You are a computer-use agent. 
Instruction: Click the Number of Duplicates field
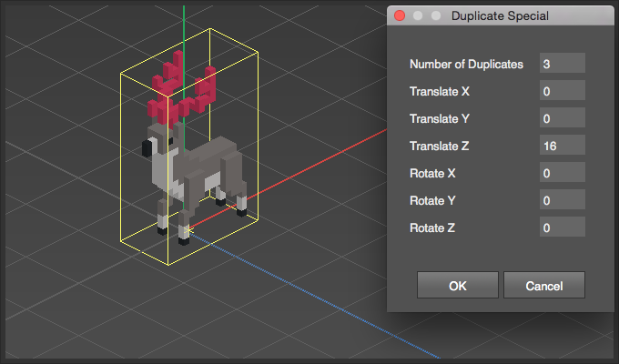[562, 64]
